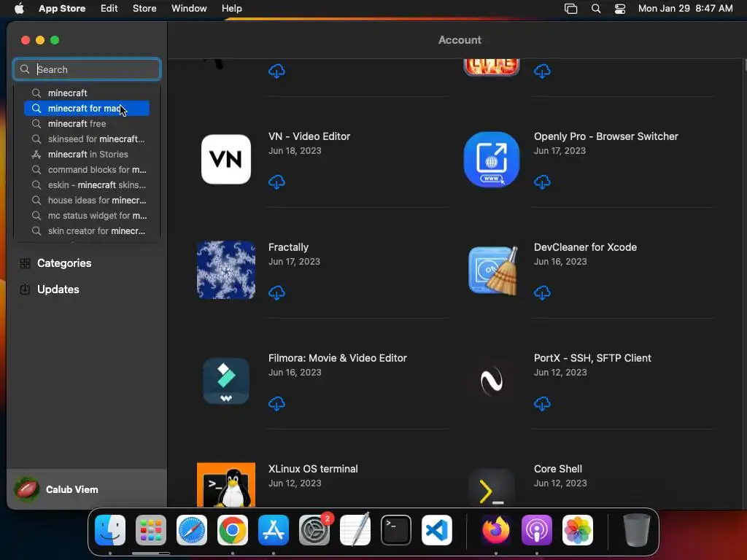Open Finder from the Dock
The height and width of the screenshot is (560, 747).
(110, 530)
